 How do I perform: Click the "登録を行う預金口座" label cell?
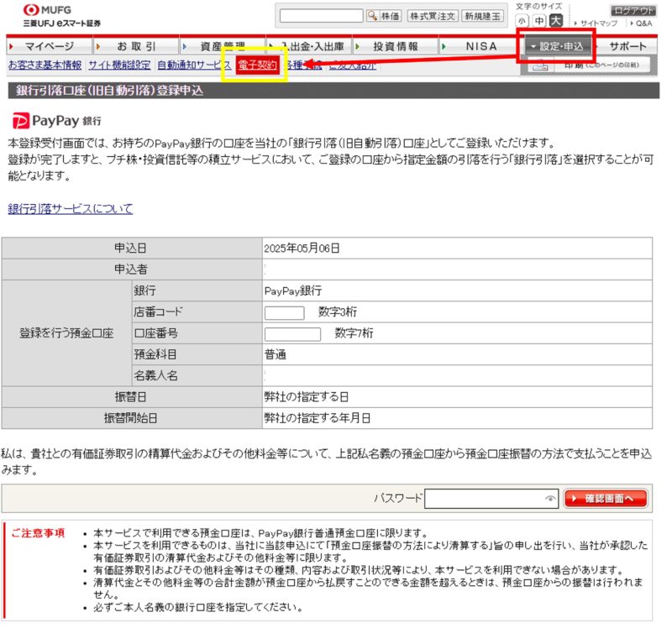[66, 333]
